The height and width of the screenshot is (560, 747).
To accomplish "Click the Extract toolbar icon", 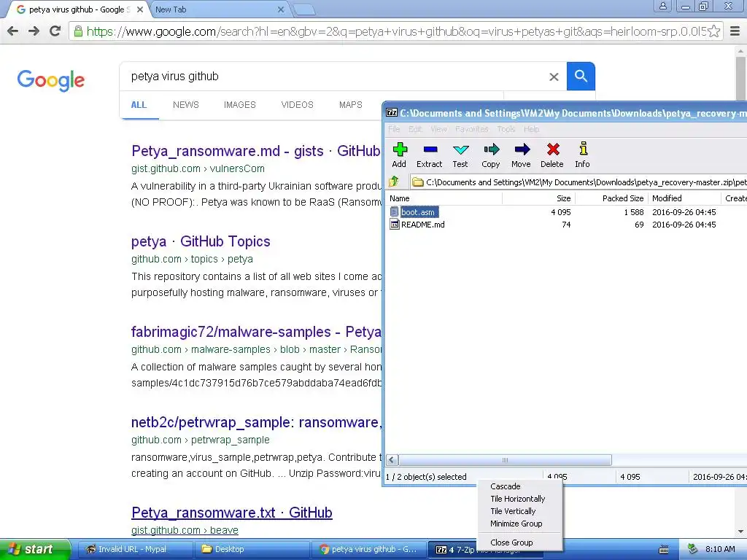I will (429, 155).
